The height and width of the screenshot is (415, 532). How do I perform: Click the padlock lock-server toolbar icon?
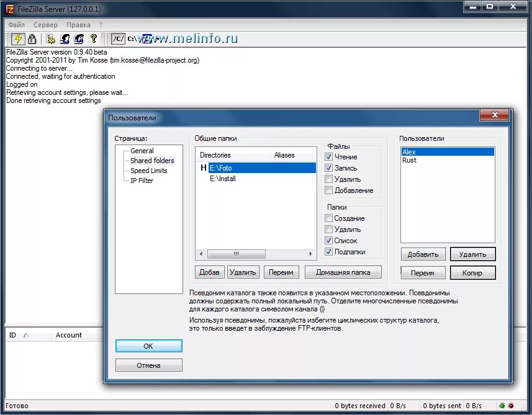32,39
